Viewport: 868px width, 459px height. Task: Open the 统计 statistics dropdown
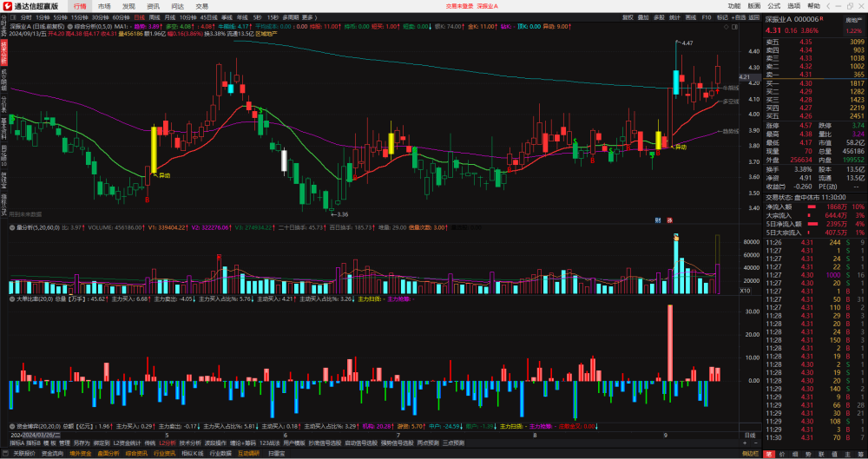click(x=674, y=17)
